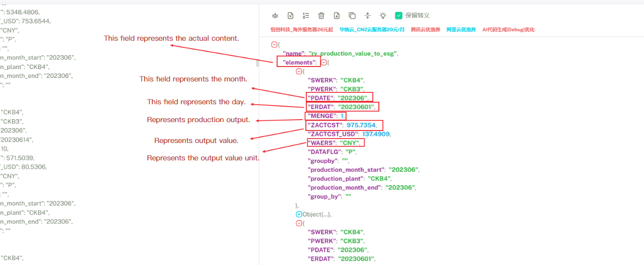Click the layers stack icon in toolbar
Viewport: 644px width, 277px height.
point(275,16)
